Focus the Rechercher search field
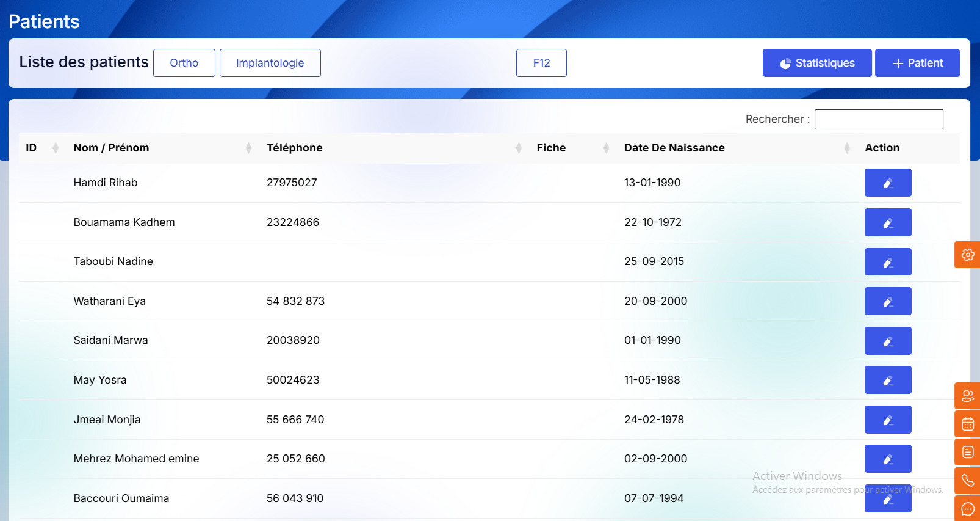This screenshot has width=980, height=521. [x=878, y=119]
